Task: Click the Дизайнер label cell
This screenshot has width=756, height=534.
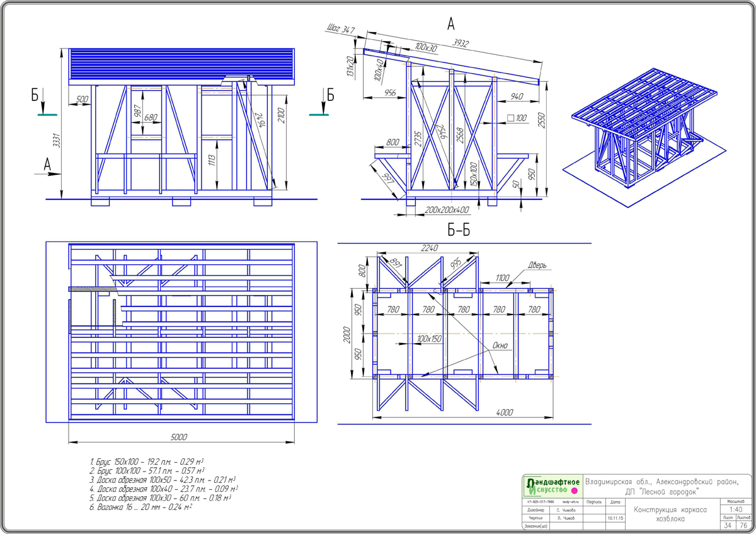Action: click(536, 509)
